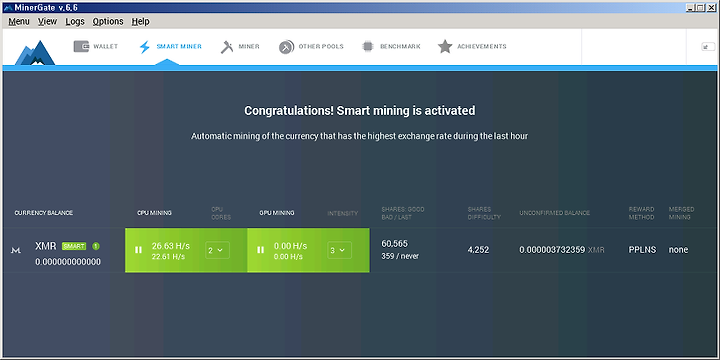The image size is (720, 360).
Task: Click the 'Congratulations! Smart mining is activated' heading
Action: [x=360, y=111]
